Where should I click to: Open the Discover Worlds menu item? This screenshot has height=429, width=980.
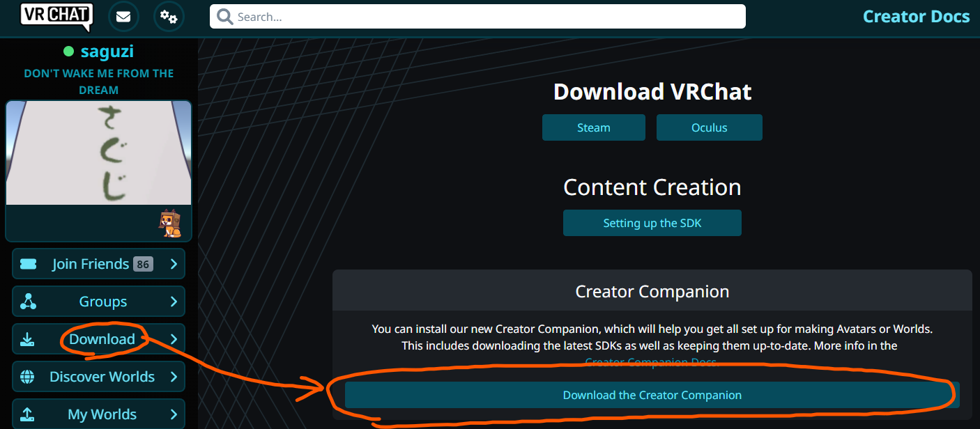(98, 377)
